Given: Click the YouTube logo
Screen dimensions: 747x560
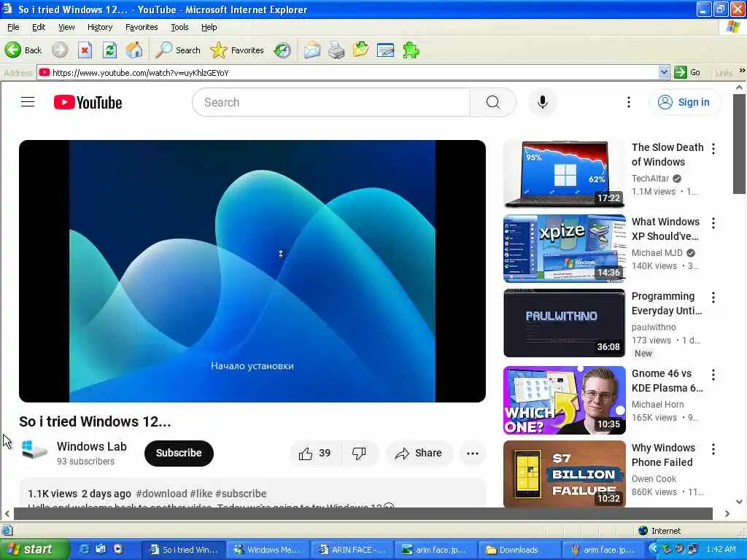Looking at the screenshot, I should 88,102.
